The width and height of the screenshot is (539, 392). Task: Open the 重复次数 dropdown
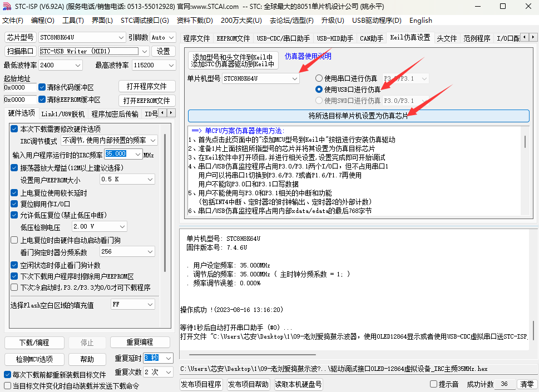[158, 372]
